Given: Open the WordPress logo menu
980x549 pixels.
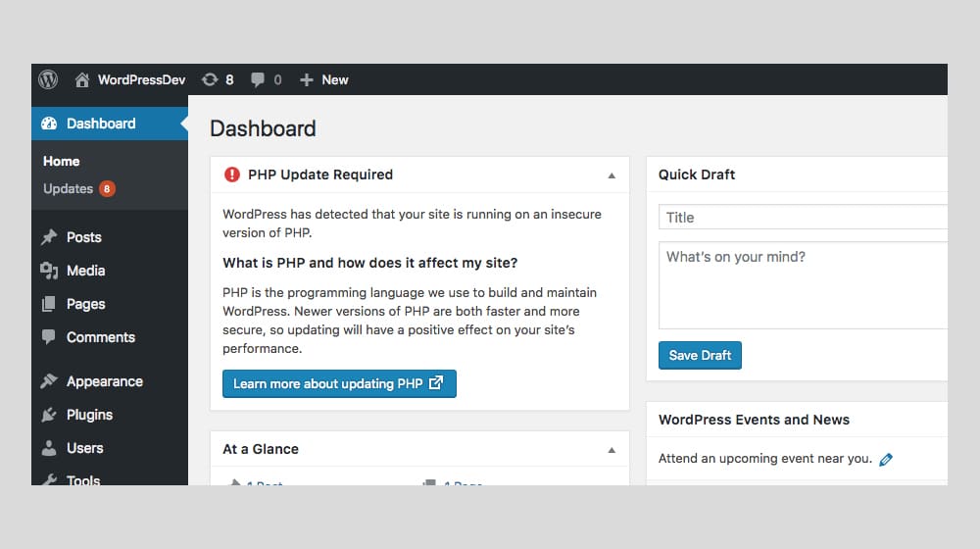Looking at the screenshot, I should pyautogui.click(x=48, y=79).
